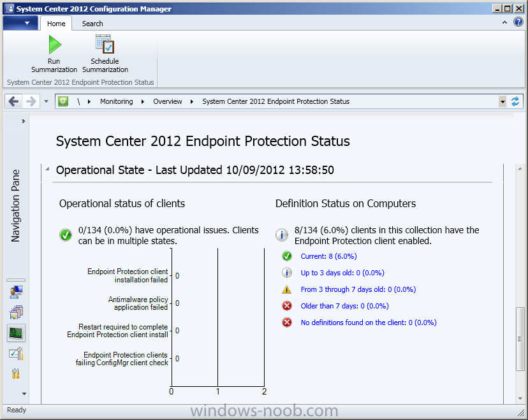Viewport: 528px width, 420px height.
Task: Open the From 3 through 7 days old link
Action: click(x=358, y=289)
